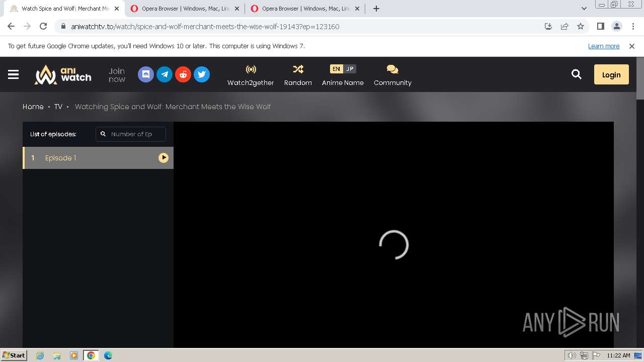Open File Explorer from the taskbar

click(57, 355)
